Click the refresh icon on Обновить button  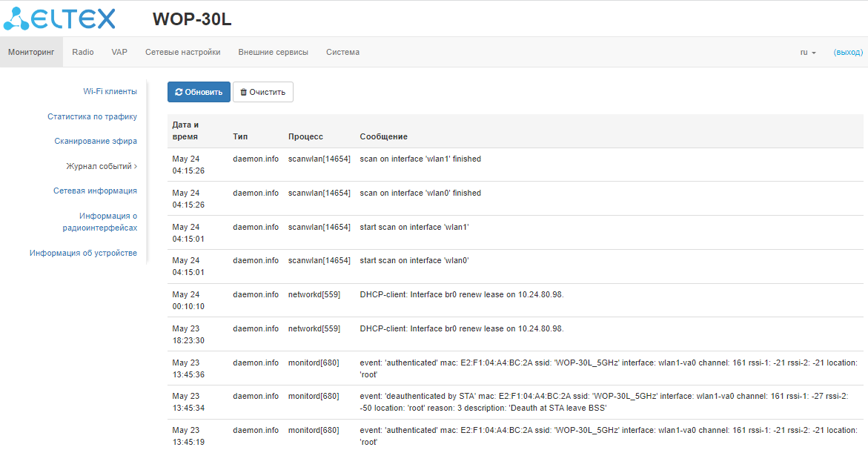pyautogui.click(x=179, y=93)
